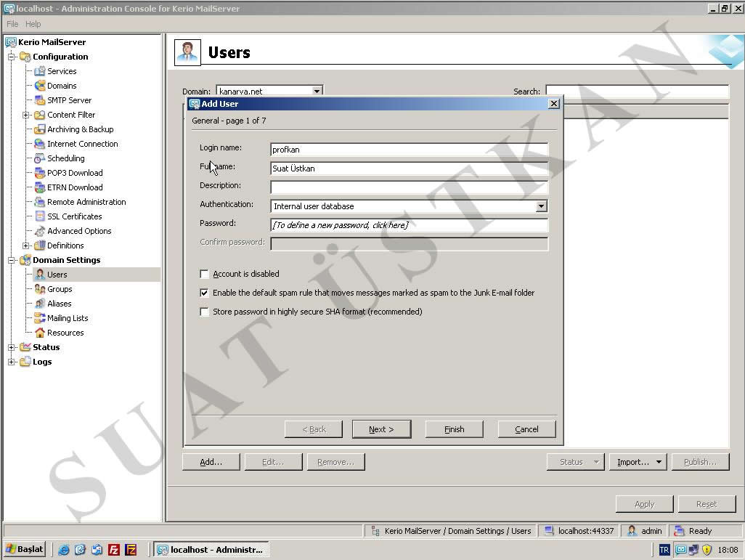Viewport: 745px width, 560px height.
Task: Close the Add User dialog
Action: pyautogui.click(x=553, y=104)
